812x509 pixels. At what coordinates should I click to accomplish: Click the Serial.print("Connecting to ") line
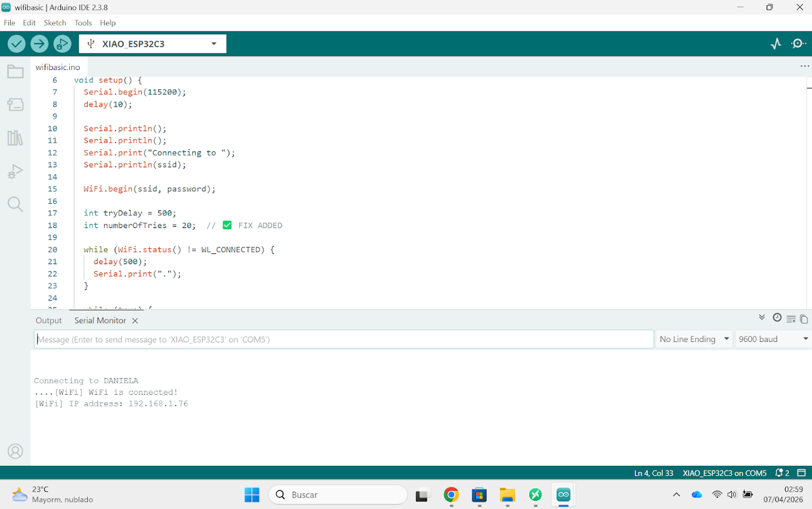[x=159, y=153]
